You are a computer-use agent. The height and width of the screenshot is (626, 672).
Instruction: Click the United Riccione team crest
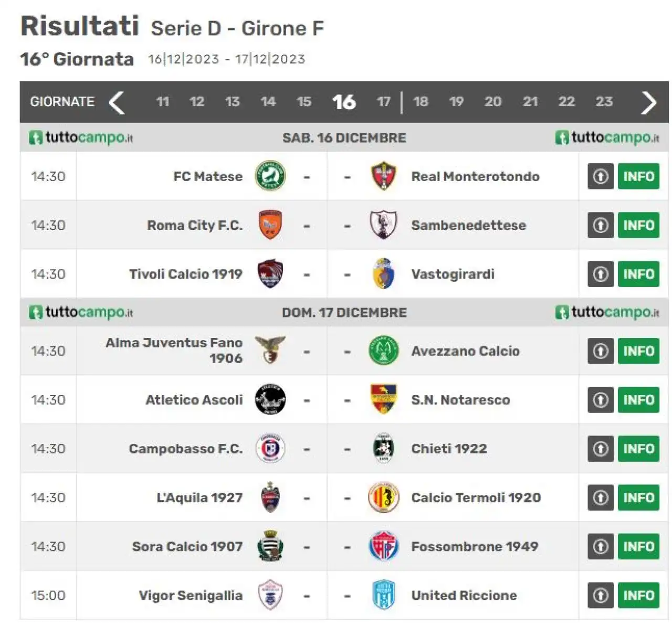pyautogui.click(x=384, y=596)
